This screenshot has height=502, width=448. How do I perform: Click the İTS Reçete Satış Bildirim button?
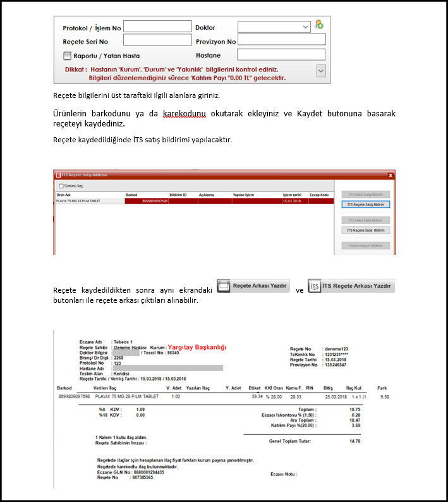click(x=365, y=205)
